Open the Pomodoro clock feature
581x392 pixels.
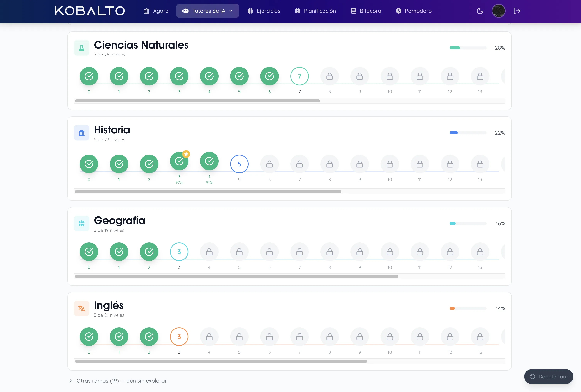399,11
